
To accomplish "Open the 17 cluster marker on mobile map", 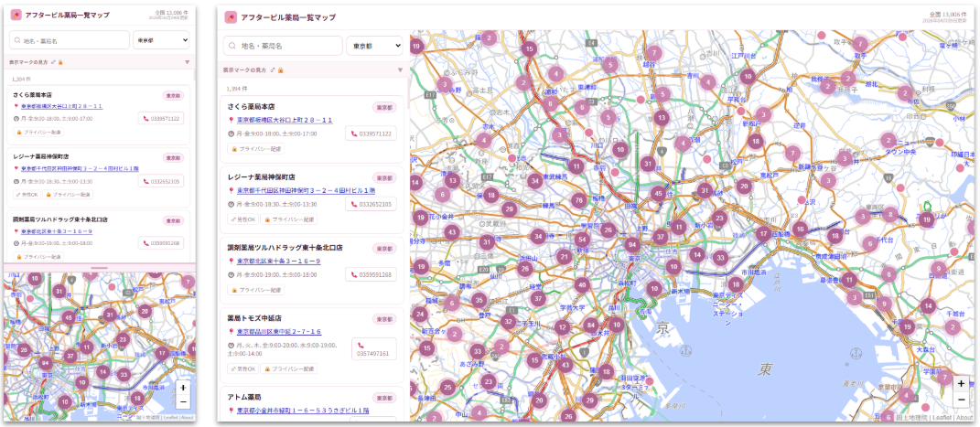I will [x=162, y=353].
